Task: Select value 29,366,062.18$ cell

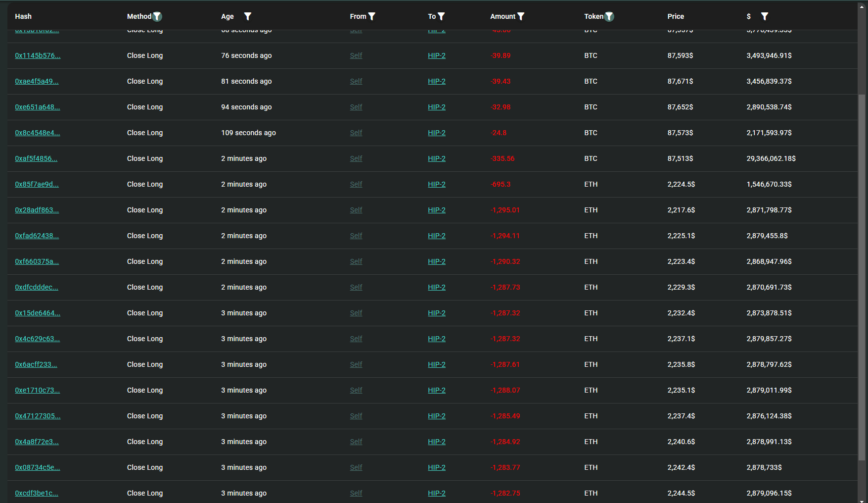Action: coord(771,158)
